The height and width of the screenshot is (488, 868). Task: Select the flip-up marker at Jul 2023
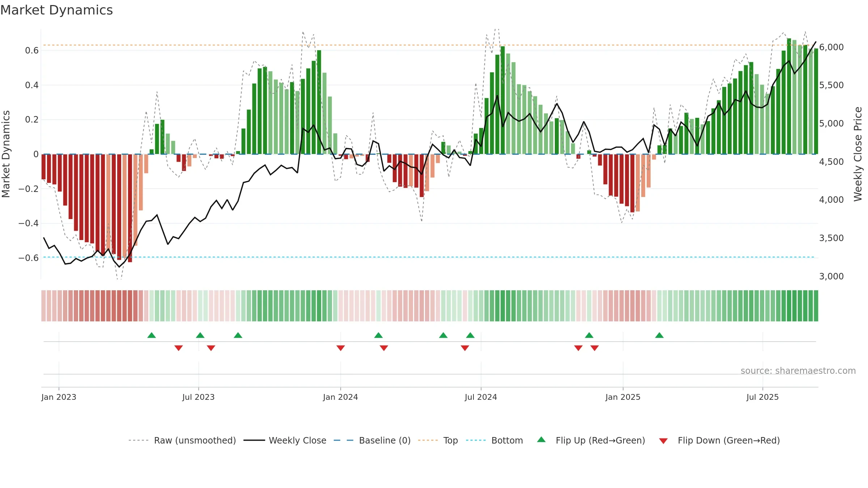200,335
